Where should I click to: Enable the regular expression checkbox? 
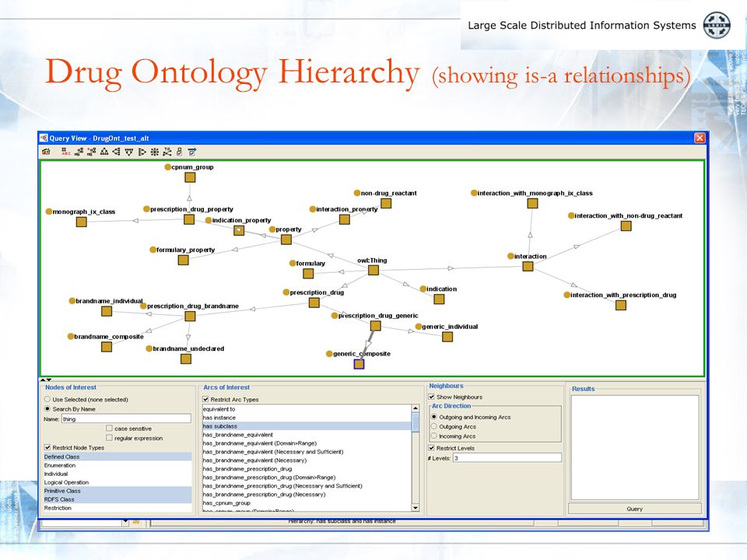109,438
